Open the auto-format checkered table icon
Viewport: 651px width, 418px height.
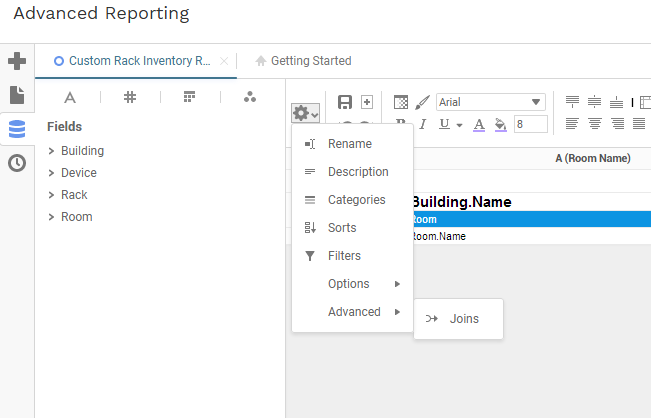coord(401,102)
